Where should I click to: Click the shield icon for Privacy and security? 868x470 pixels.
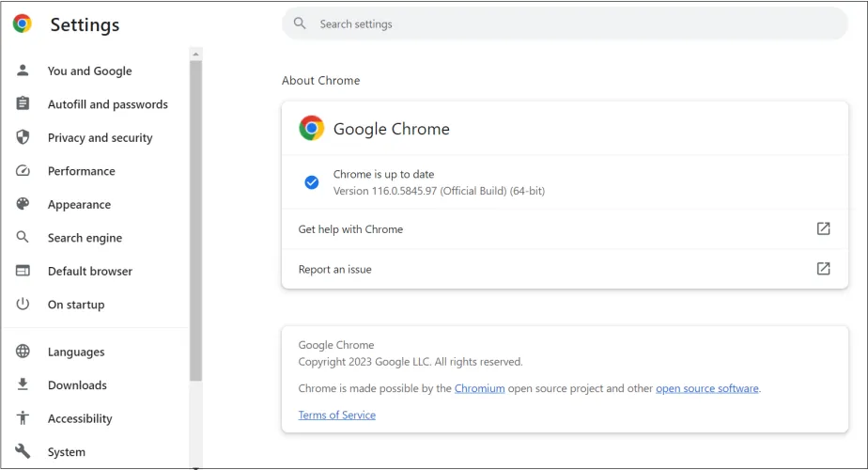tap(23, 137)
